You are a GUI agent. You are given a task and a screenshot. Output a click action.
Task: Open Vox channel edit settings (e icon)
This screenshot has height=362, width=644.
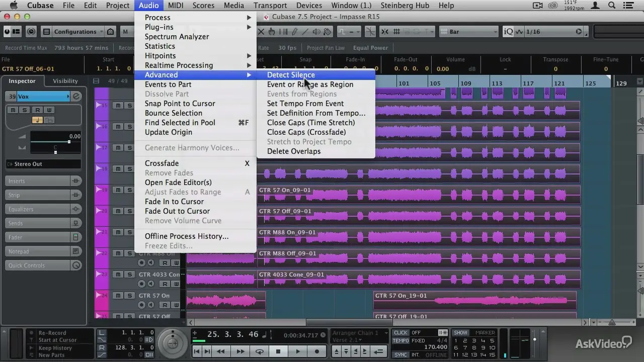76,96
